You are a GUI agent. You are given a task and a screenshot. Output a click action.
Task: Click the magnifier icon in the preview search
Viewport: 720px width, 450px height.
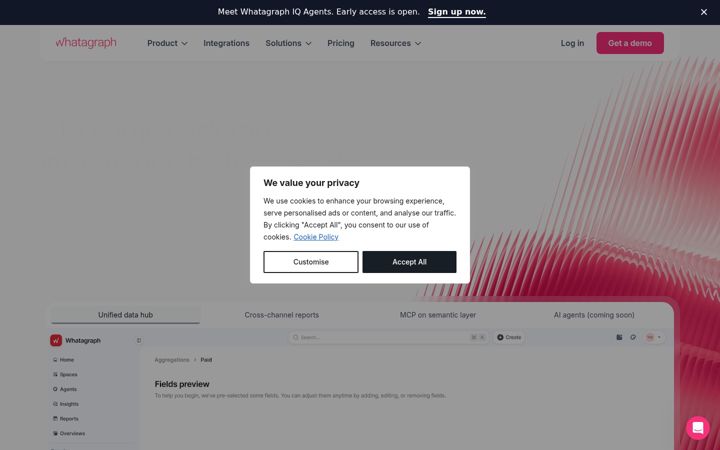point(296,337)
